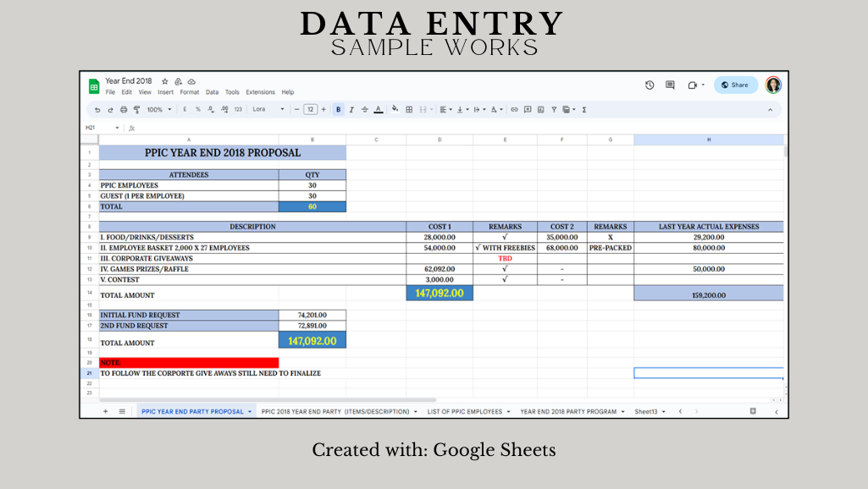Increase the font size
This screenshot has height=489, width=868.
pos(323,109)
